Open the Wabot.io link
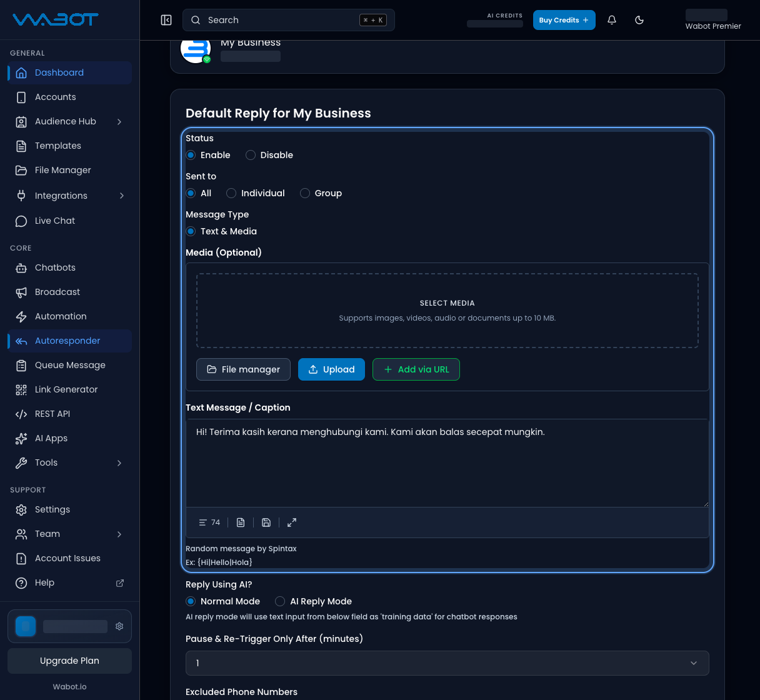760x700 pixels. (x=69, y=687)
